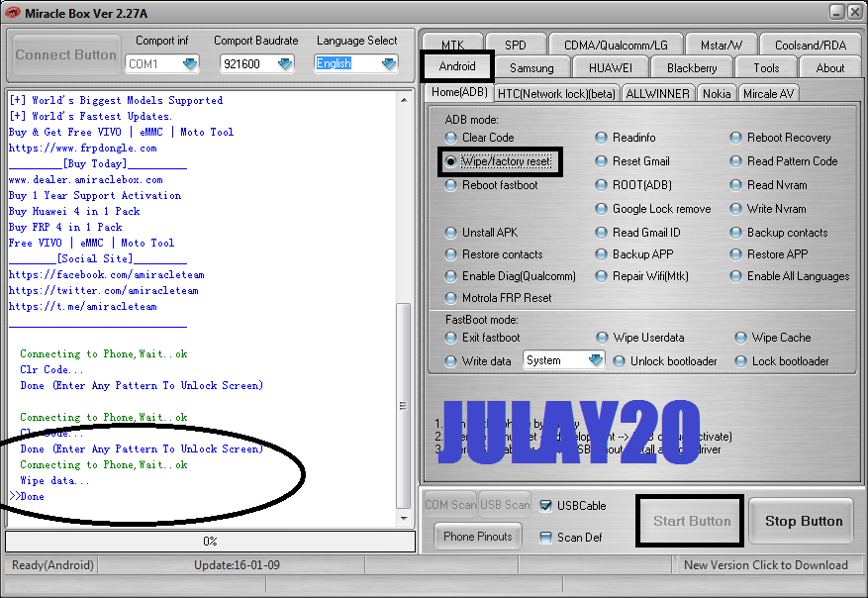Choose the Restore contacts radio option

(450, 254)
